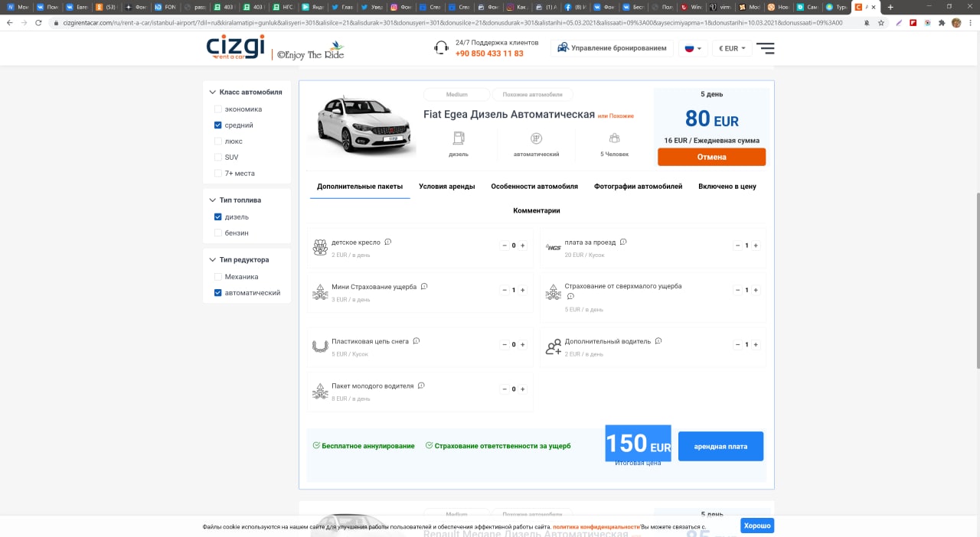Image resolution: width=980 pixels, height=537 pixels.
Task: Increase Пластиковая цепь снега quantity
Action: tap(523, 344)
